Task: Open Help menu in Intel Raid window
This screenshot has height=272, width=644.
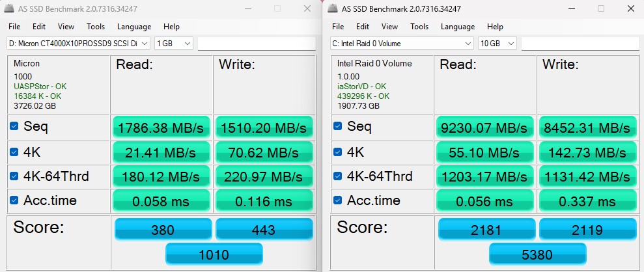Action: (495, 27)
